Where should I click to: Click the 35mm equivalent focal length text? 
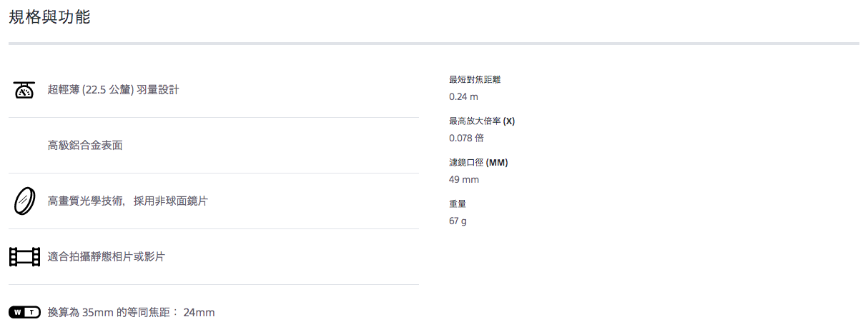click(x=131, y=312)
